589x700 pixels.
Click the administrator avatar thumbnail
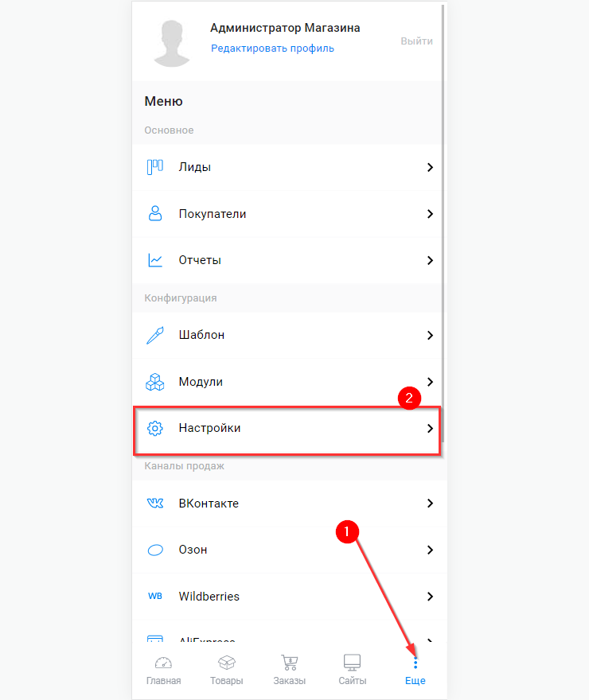coord(171,42)
